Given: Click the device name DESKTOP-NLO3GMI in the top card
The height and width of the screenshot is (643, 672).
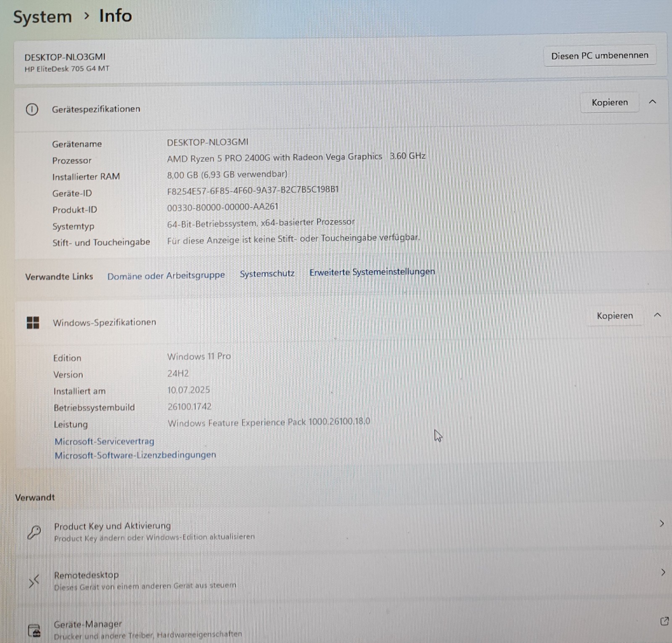Looking at the screenshot, I should [x=65, y=57].
